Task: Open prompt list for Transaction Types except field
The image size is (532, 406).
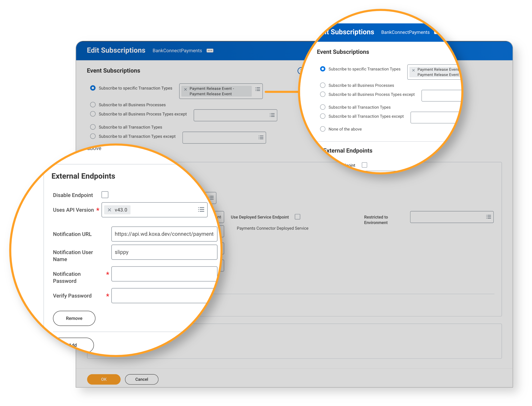Action: [x=261, y=137]
